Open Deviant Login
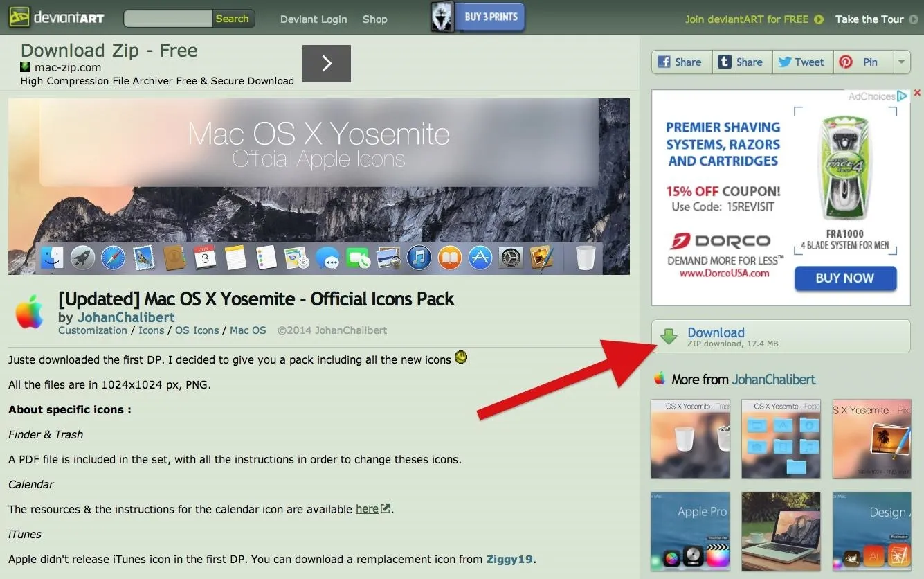 (x=314, y=19)
